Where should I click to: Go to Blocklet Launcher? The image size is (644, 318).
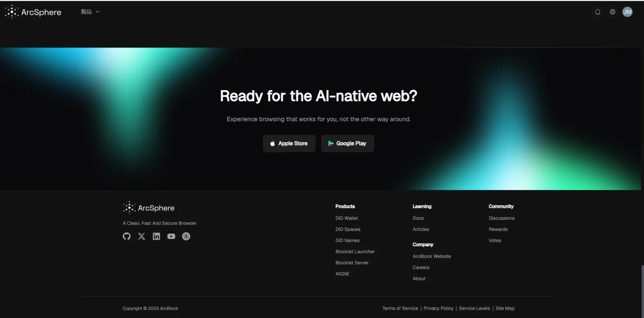pos(355,252)
